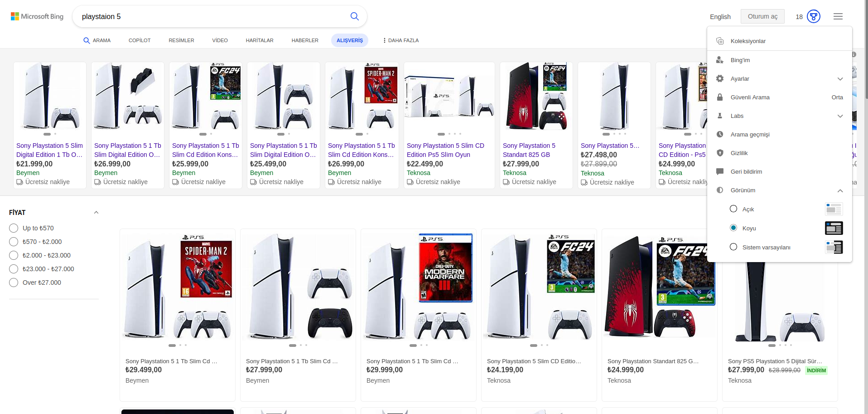Click the Gizlilik shield icon
Screen dimensions: 868x414
(720, 153)
